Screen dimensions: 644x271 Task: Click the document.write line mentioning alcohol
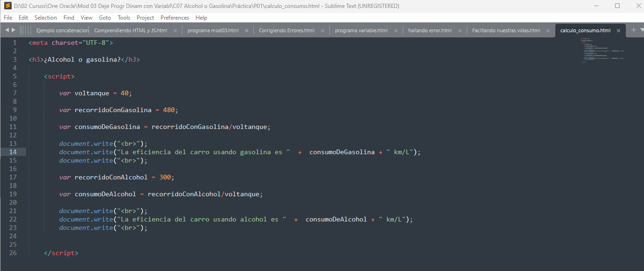[236, 219]
